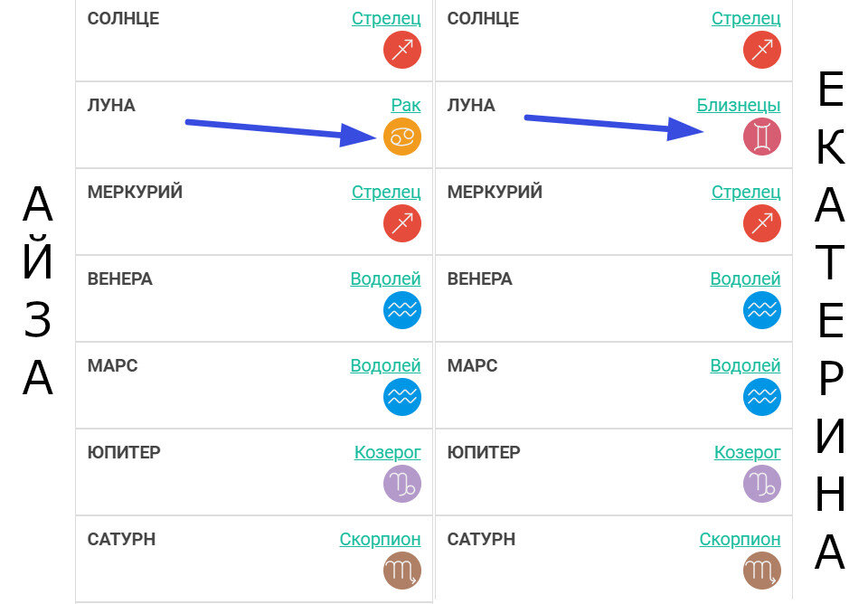Click the orange Cancer icon in Aiza's Луна row
This screenshot has height=604, width=868.
401,137
